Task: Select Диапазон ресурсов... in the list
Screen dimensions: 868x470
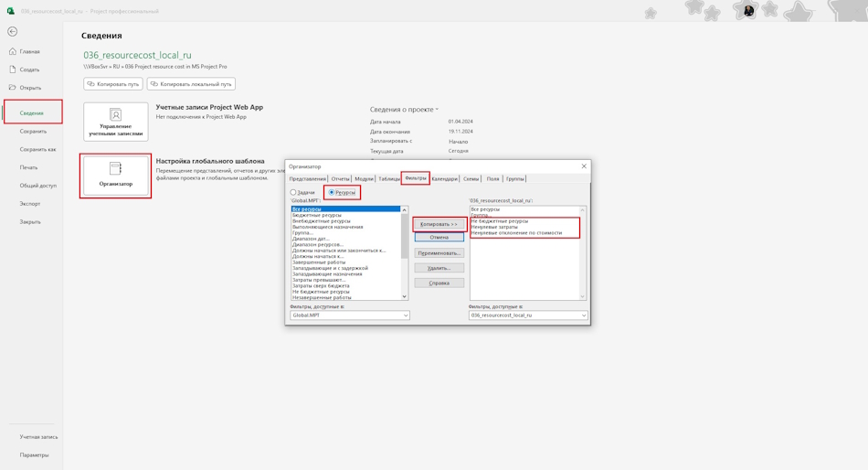Action: tap(345, 244)
